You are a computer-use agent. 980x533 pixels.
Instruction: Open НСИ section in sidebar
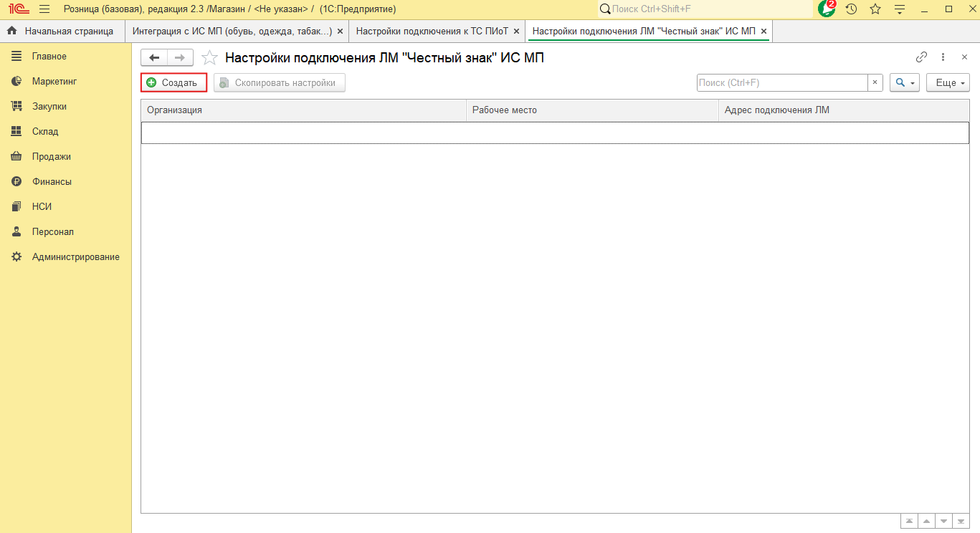click(x=65, y=207)
